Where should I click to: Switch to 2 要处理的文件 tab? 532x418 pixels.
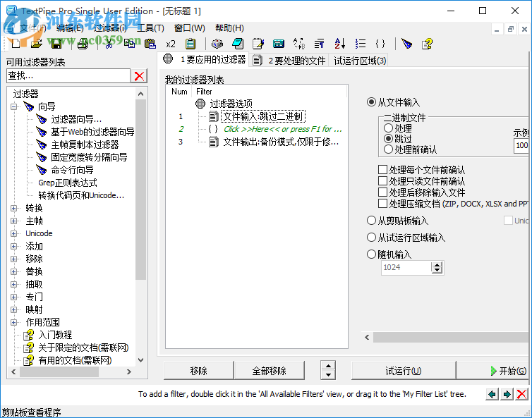[289, 61]
